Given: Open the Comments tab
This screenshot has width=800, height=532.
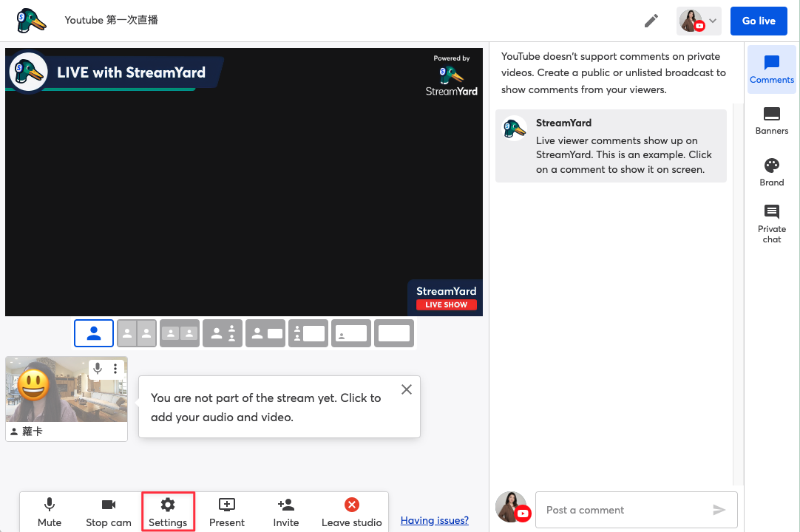Looking at the screenshot, I should coord(771,69).
